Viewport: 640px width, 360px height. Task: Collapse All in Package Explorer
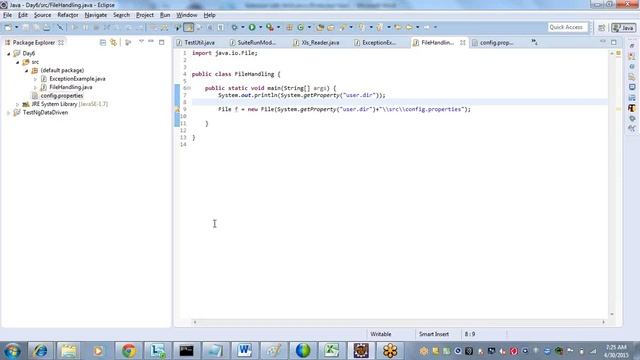pos(103,42)
